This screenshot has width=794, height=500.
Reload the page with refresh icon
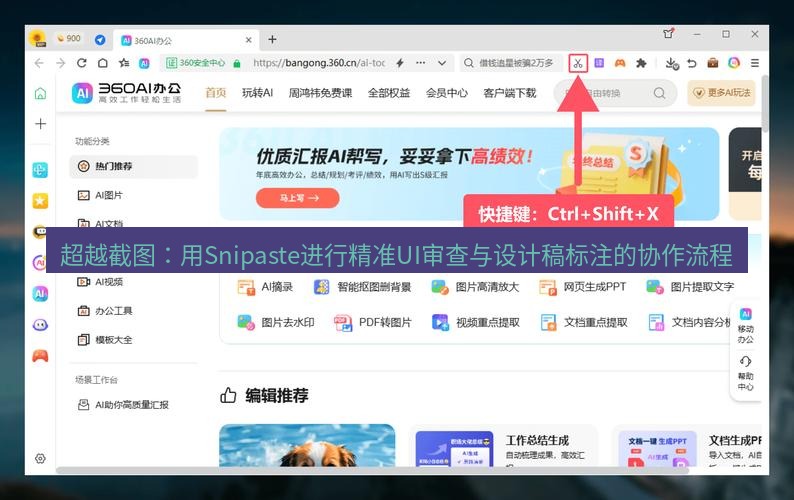click(82, 63)
